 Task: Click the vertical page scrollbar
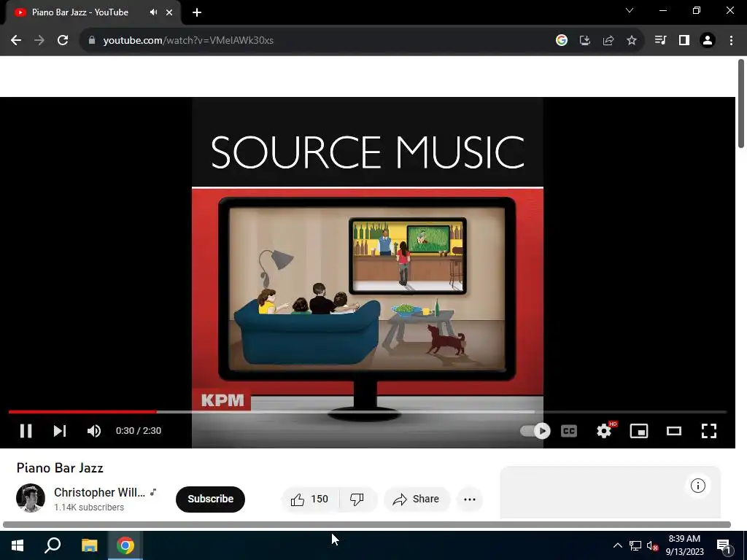point(741,104)
